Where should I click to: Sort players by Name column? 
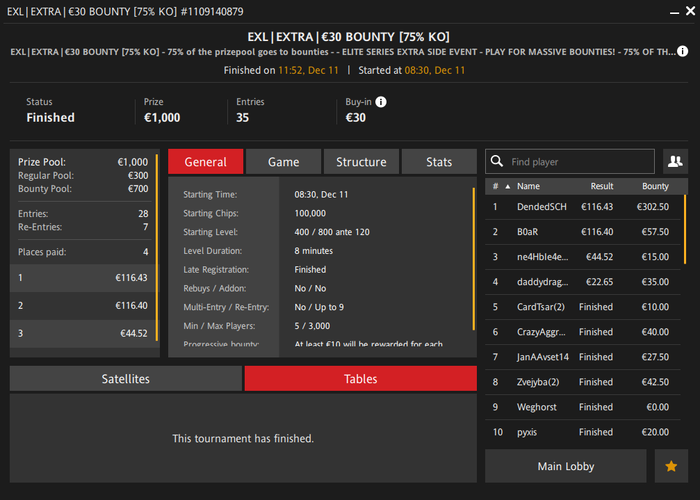(x=528, y=186)
